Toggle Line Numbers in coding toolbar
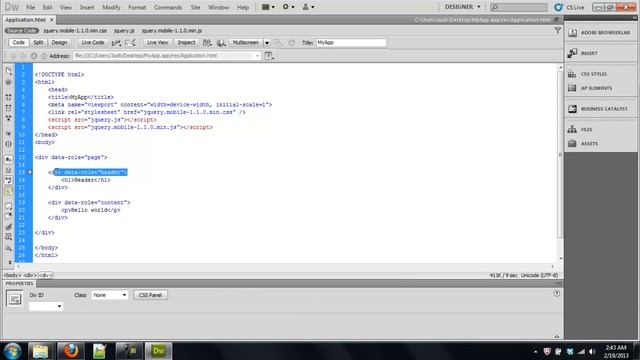Viewport: 640px width, 360px height. coord(9,159)
